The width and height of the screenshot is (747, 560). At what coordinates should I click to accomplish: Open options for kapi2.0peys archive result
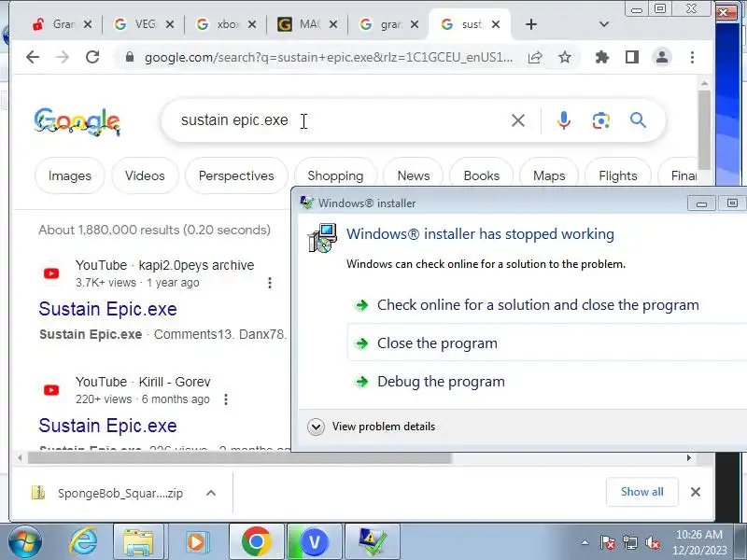270,283
